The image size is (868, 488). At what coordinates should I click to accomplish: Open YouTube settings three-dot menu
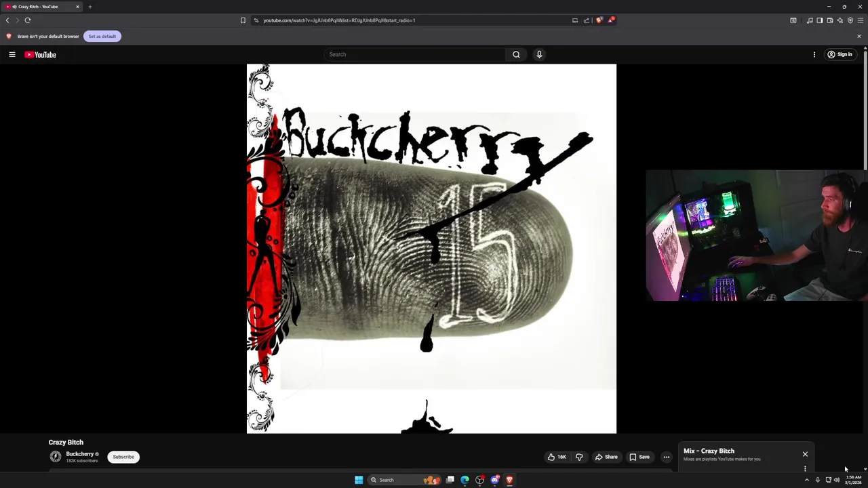[x=814, y=54]
